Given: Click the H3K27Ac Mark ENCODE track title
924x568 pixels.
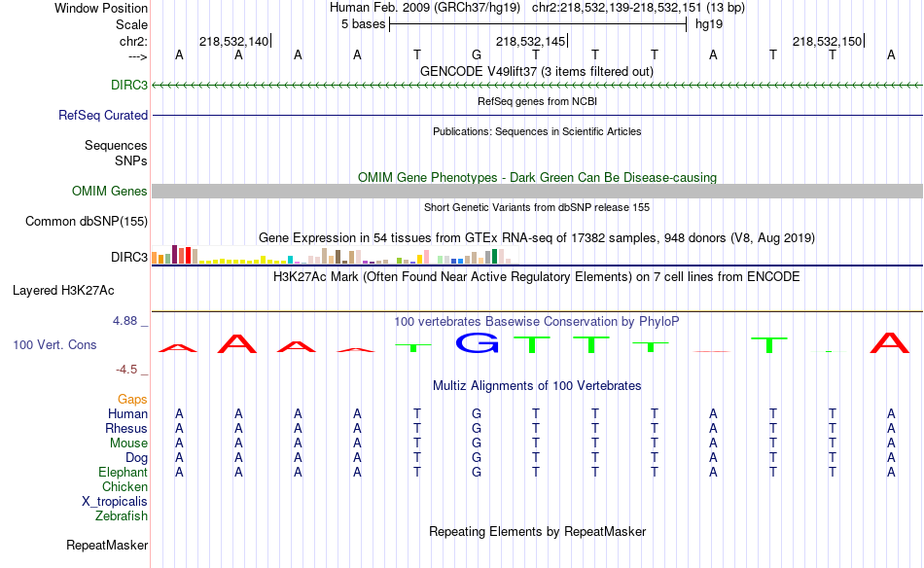Looking at the screenshot, I should coord(536,277).
